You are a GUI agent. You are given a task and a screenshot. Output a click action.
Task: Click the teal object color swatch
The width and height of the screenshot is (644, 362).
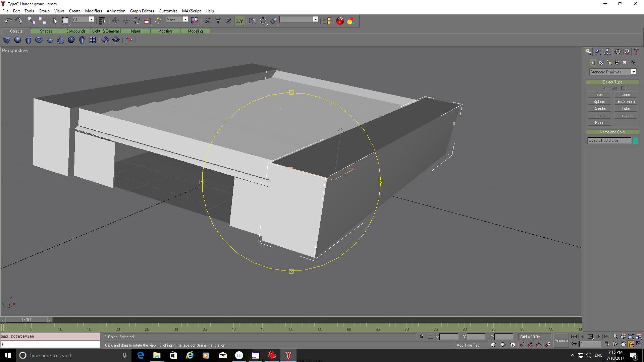coord(635,140)
